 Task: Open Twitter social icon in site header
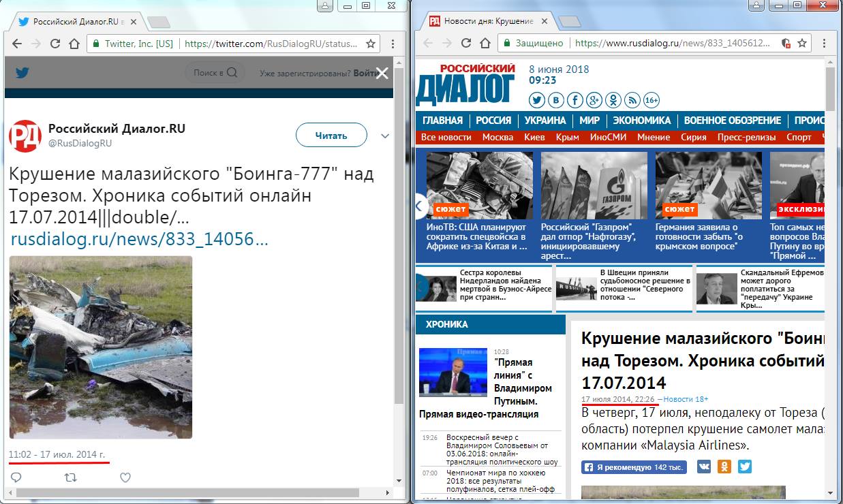(x=537, y=100)
